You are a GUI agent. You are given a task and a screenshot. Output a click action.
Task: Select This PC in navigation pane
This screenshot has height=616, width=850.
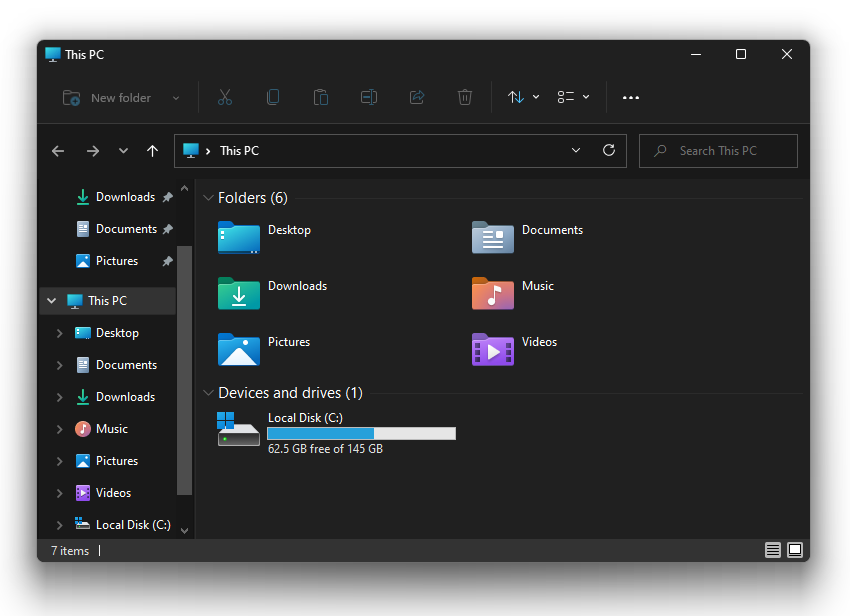coord(108,301)
